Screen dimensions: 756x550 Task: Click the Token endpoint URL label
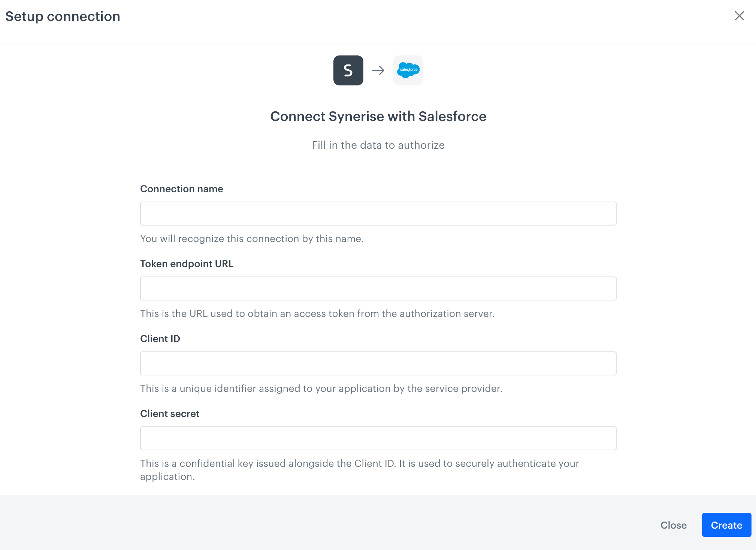tap(187, 264)
